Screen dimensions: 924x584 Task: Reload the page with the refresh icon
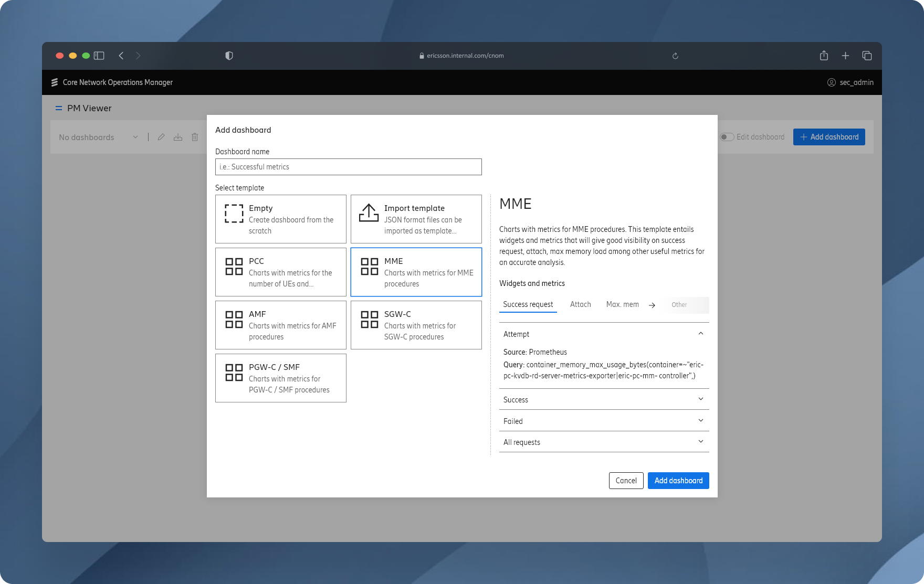(675, 56)
